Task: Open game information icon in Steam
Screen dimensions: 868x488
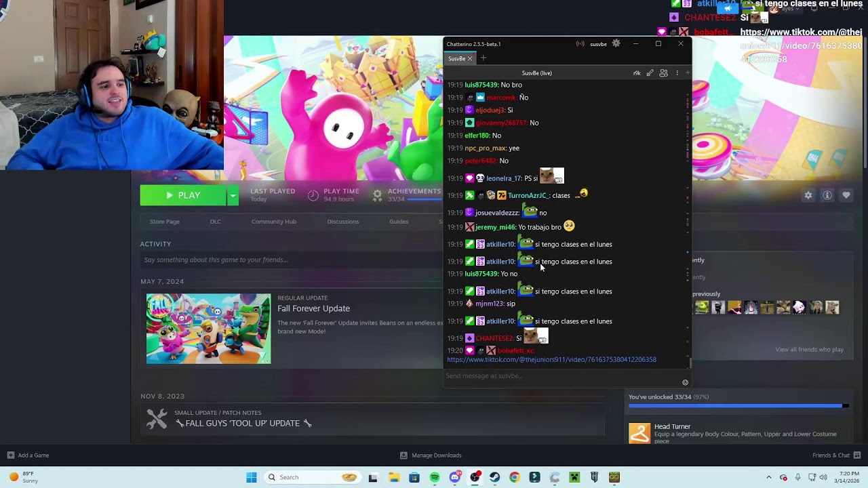Action: [x=827, y=195]
